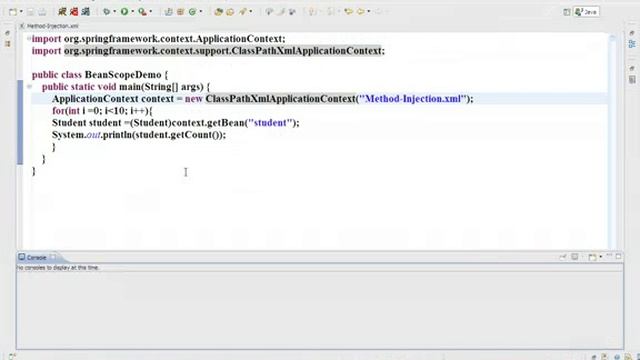Screen dimensions: 640x360
Task: Click the Save icon in the toolbar
Action: (31, 12)
